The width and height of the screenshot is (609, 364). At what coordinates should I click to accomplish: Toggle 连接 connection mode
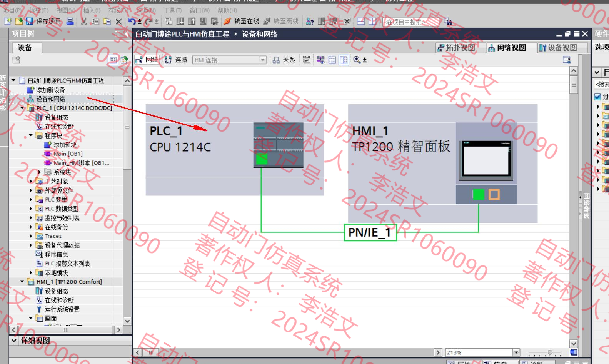pos(176,60)
